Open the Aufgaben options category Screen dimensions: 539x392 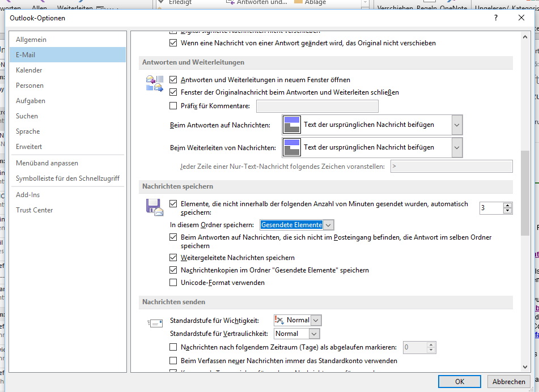[67, 101]
